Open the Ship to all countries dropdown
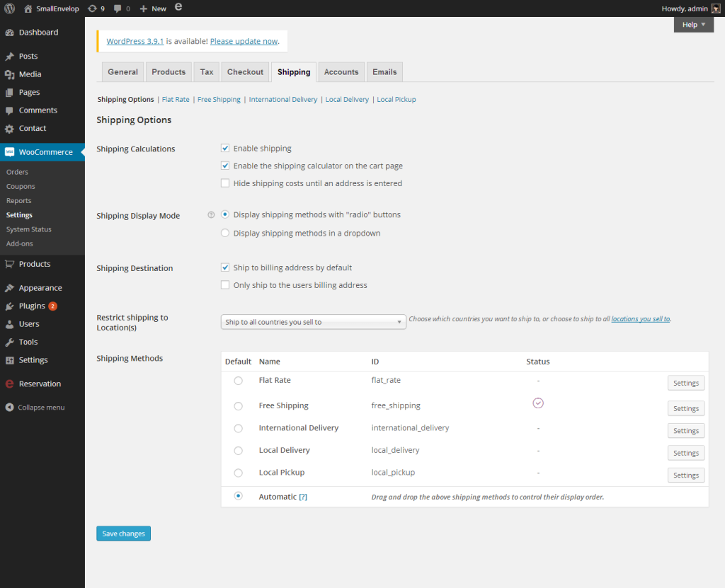Image resolution: width=725 pixels, height=588 pixels. point(314,322)
